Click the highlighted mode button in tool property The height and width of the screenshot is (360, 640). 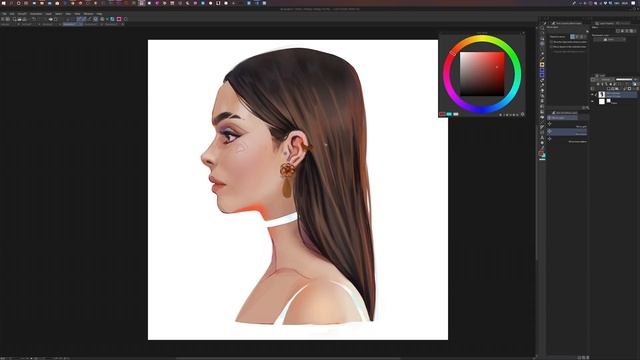[x=572, y=37]
